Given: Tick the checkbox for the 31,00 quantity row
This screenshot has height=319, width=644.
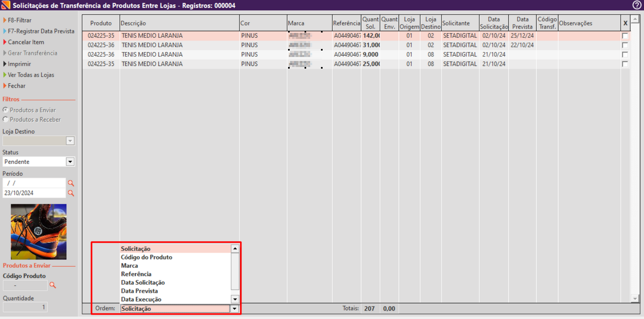Looking at the screenshot, I should tap(625, 45).
